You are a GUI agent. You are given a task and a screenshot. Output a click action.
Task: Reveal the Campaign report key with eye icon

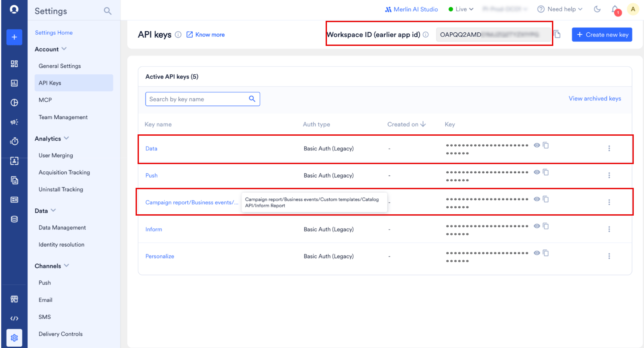point(537,199)
